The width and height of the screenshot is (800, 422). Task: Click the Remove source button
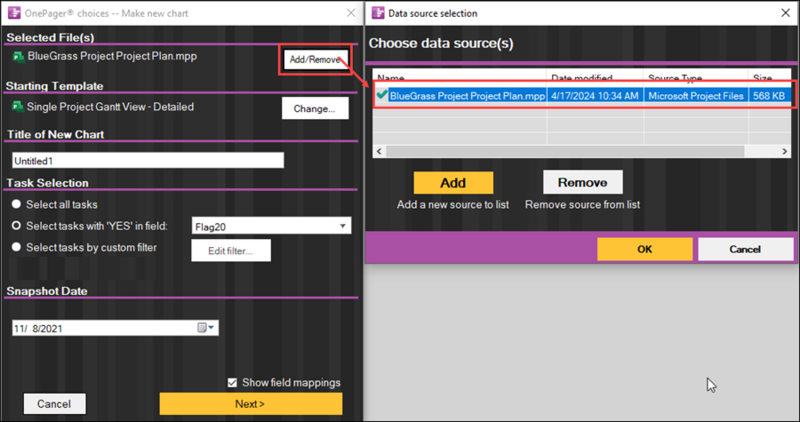click(x=583, y=183)
